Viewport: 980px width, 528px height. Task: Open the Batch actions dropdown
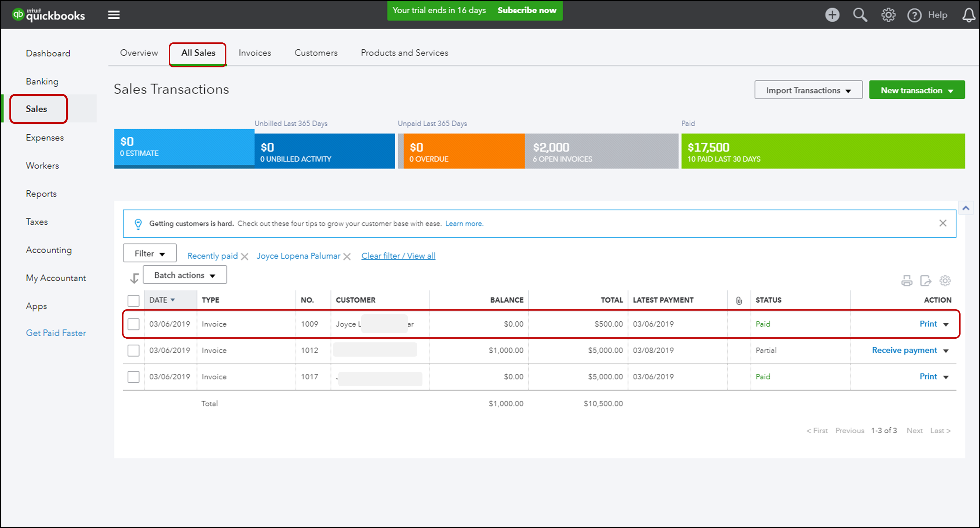pos(185,275)
